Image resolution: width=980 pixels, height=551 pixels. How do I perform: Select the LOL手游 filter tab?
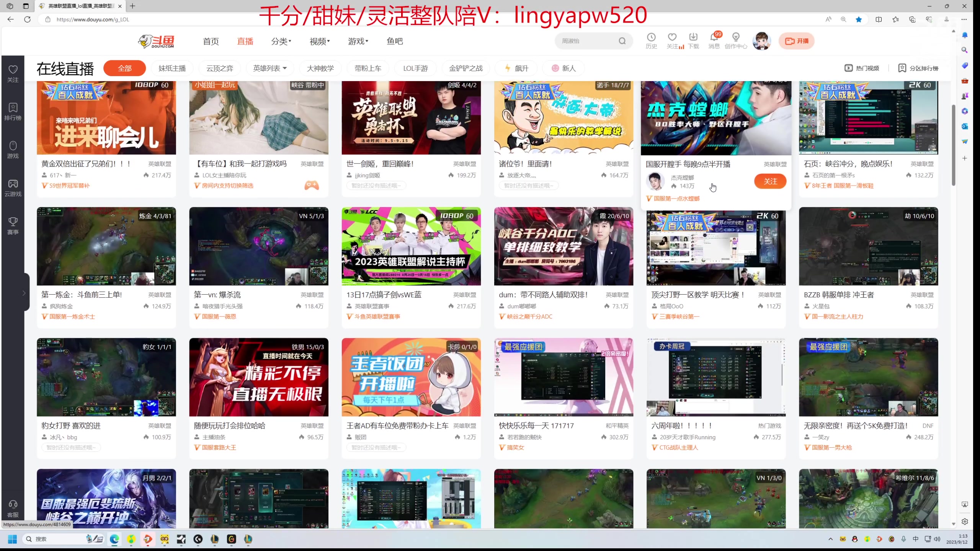click(415, 68)
